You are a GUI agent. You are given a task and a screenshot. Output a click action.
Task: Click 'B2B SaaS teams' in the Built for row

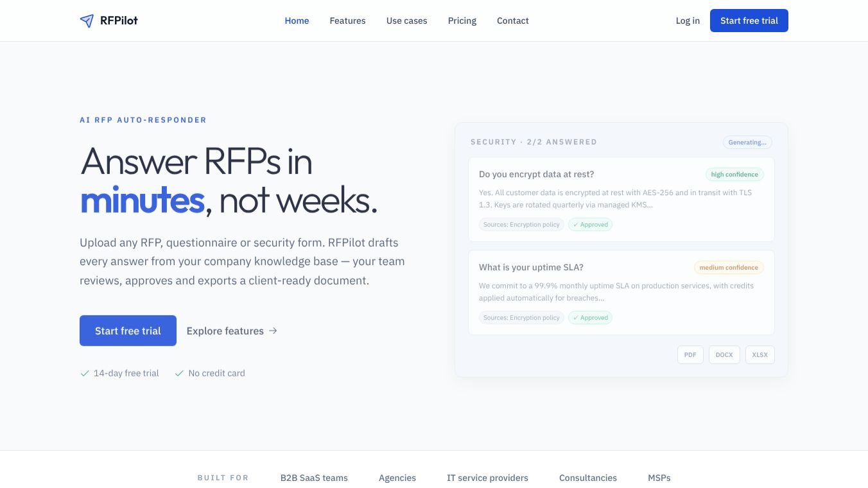314,478
